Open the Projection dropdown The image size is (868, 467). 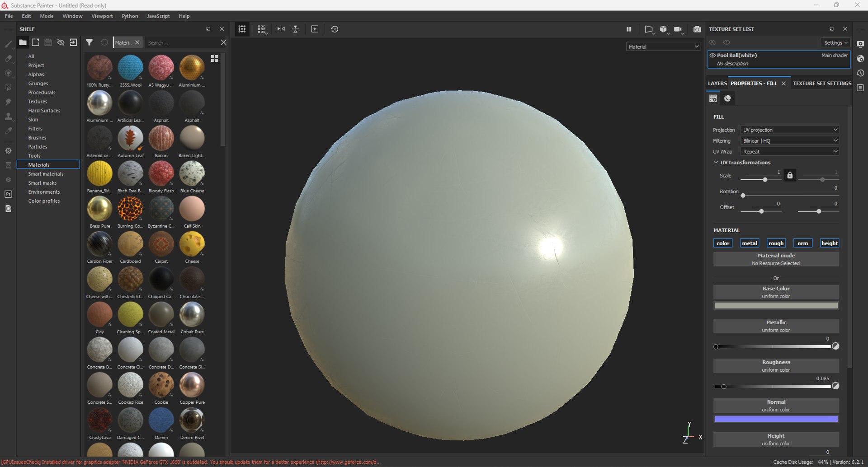point(790,130)
